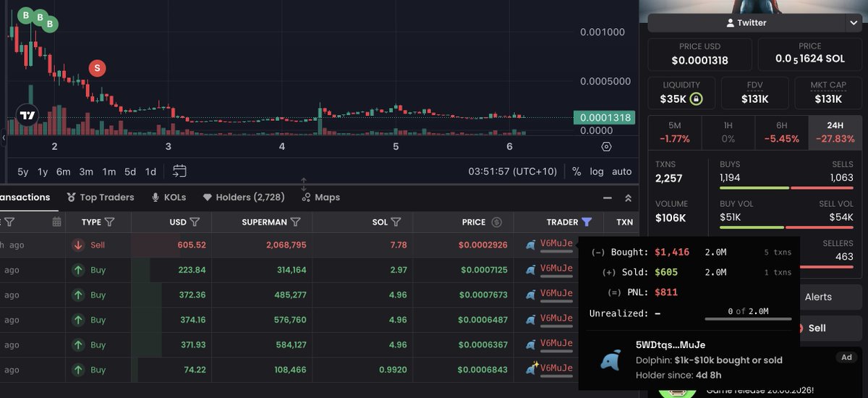
Task: Click the TradingView logo on the chart
Action: point(27,115)
